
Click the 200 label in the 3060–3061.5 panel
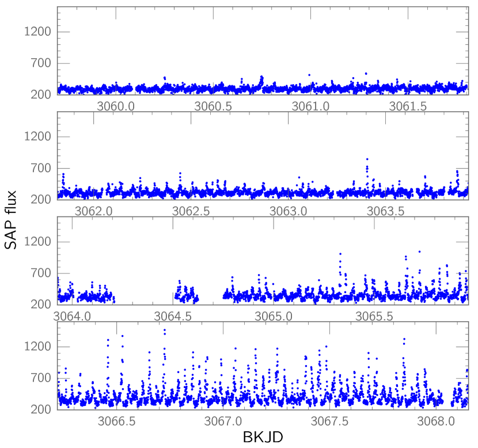(x=41, y=94)
